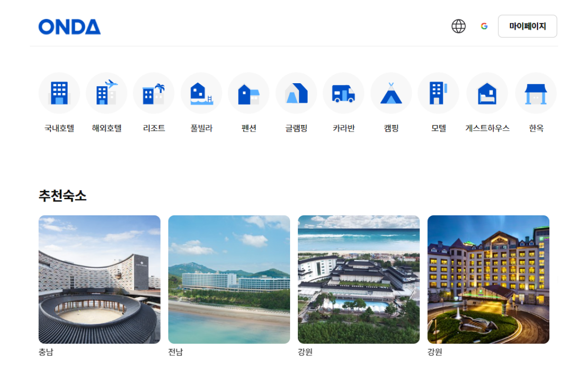Click the 국내호텔 label

pyautogui.click(x=59, y=128)
